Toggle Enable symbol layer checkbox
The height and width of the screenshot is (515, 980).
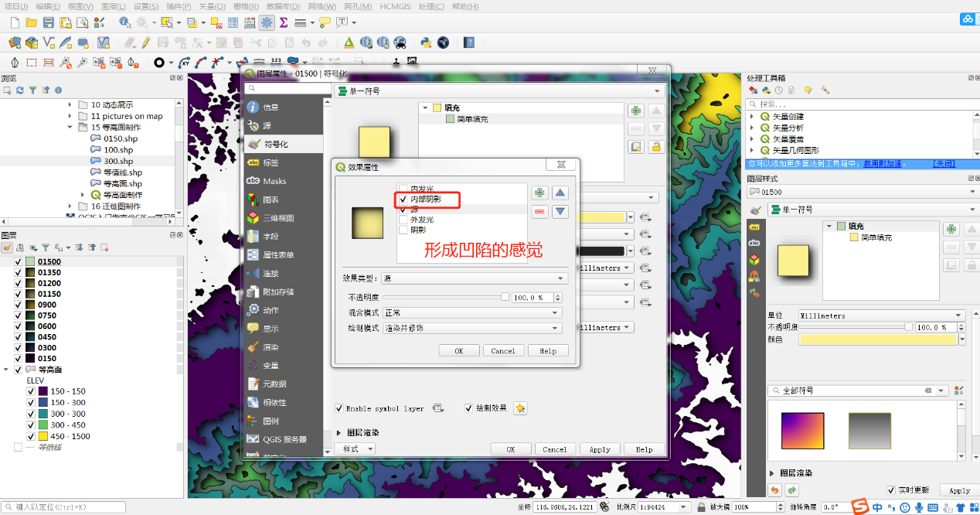[x=339, y=408]
